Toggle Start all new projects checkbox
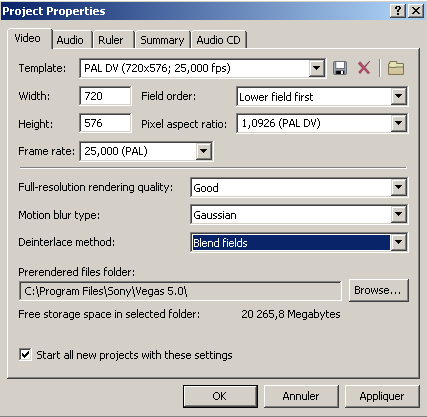 point(25,355)
